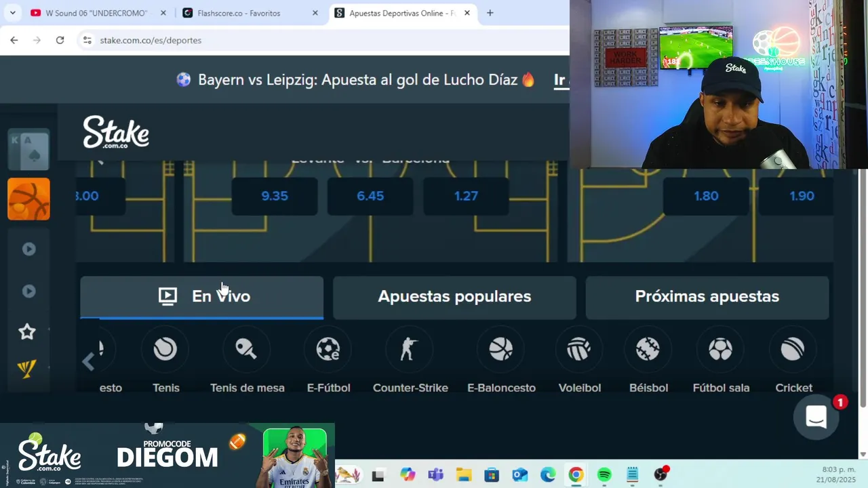
Task: Click the favorites star sidebar icon
Action: click(x=27, y=332)
